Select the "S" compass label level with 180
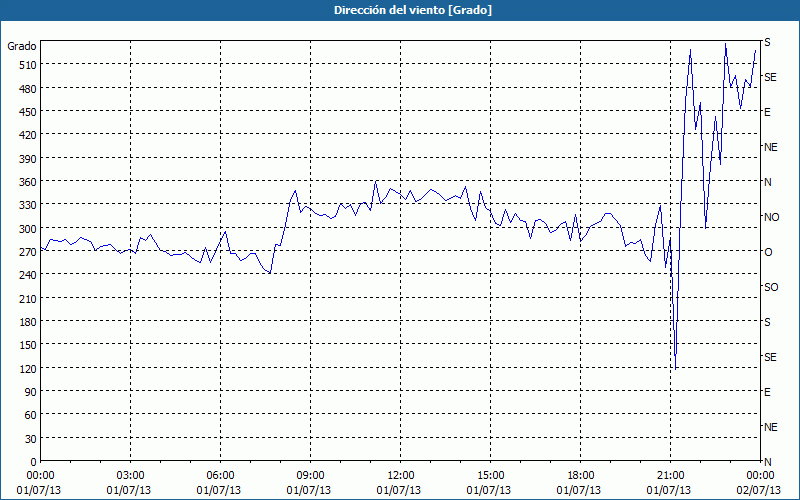The height and width of the screenshot is (500, 800). 767,322
